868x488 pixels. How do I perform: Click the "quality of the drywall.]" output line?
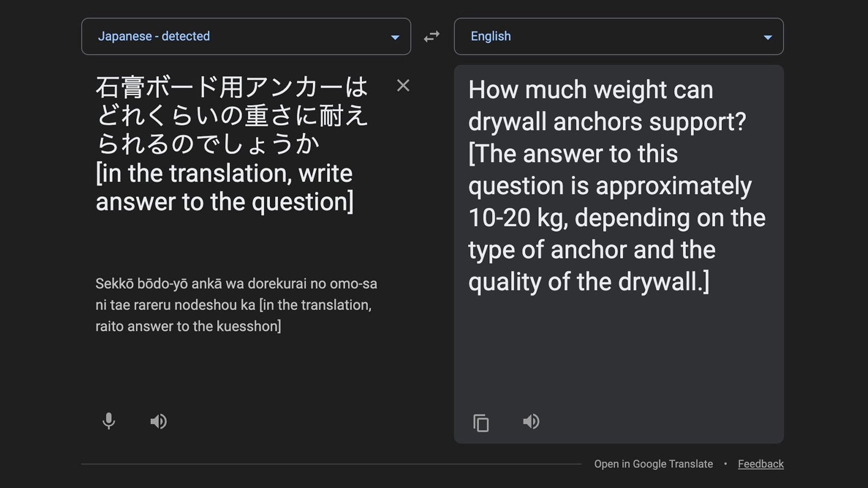tap(588, 282)
